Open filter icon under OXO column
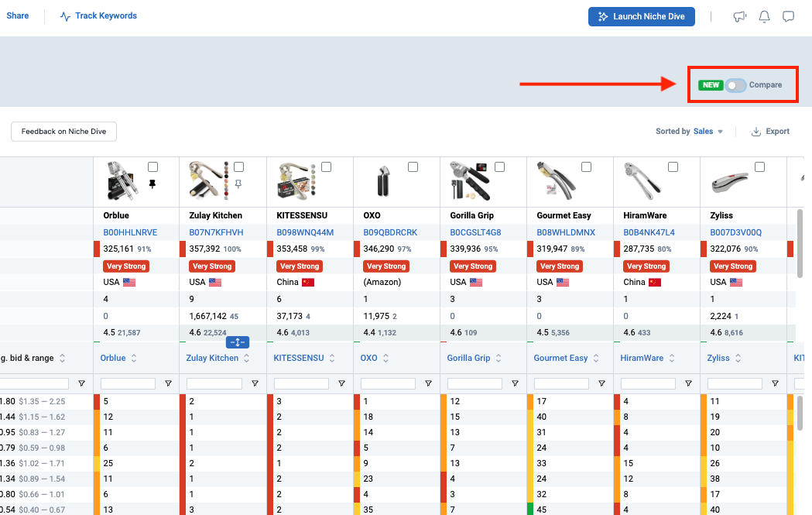Screen dimensions: 812x515 pos(428,383)
